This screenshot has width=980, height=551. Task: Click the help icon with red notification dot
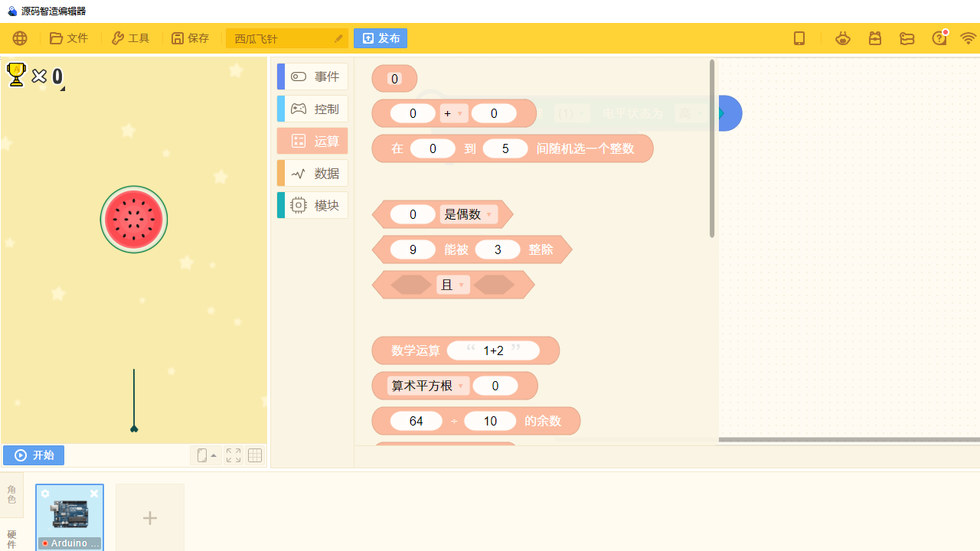point(939,38)
